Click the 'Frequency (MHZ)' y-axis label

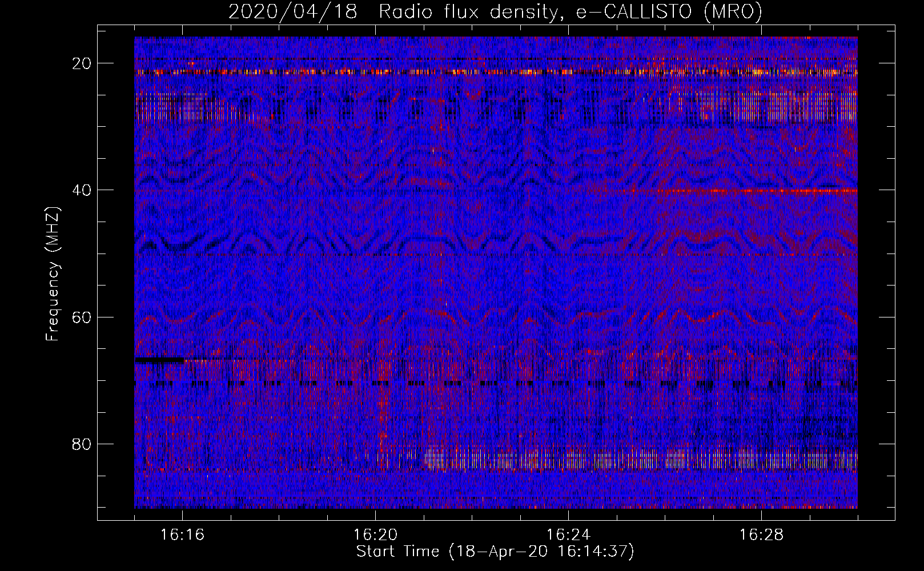click(x=53, y=274)
